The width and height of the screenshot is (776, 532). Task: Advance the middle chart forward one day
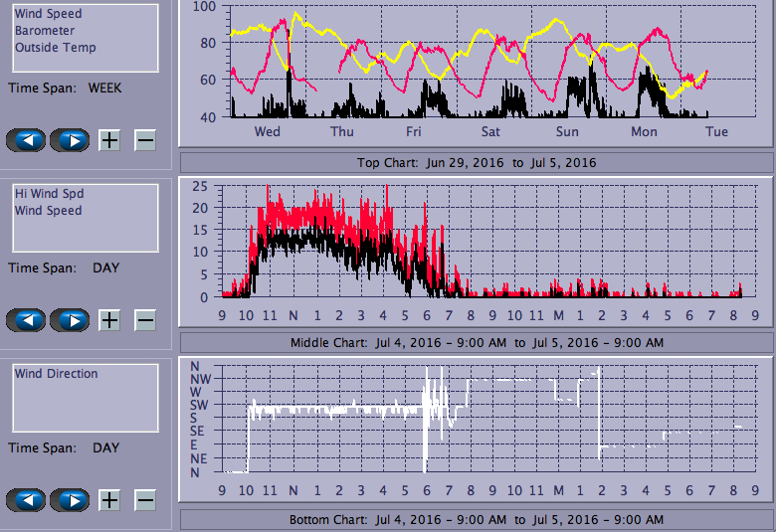tap(70, 320)
